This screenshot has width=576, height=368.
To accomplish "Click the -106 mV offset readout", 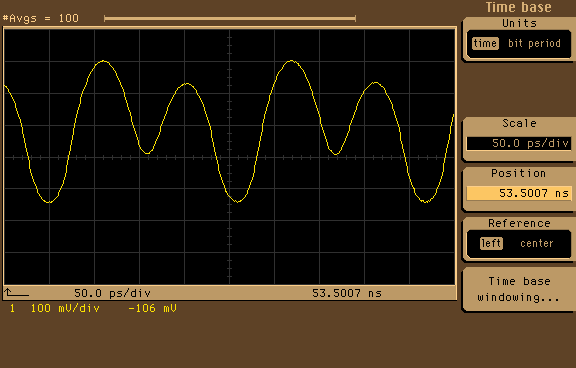I will [x=152, y=308].
